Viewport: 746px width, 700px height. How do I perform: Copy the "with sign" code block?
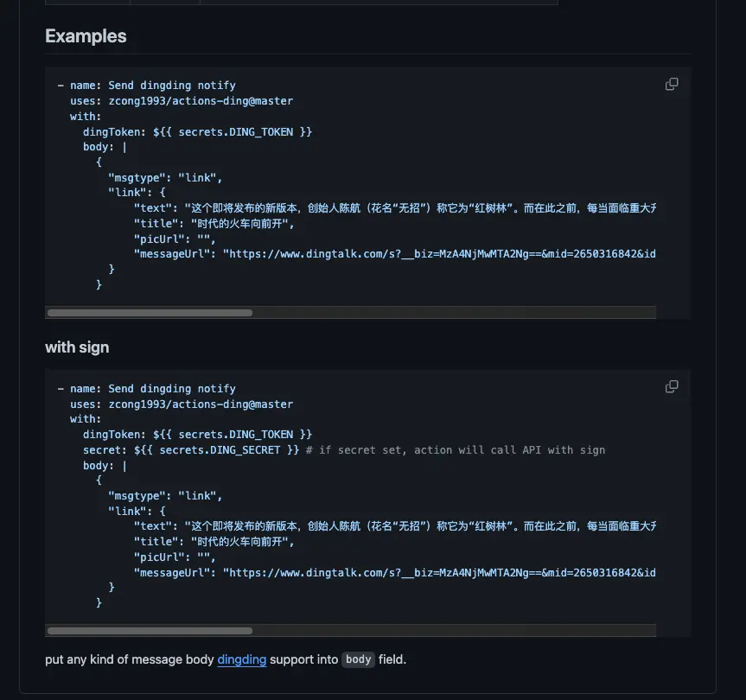(672, 386)
